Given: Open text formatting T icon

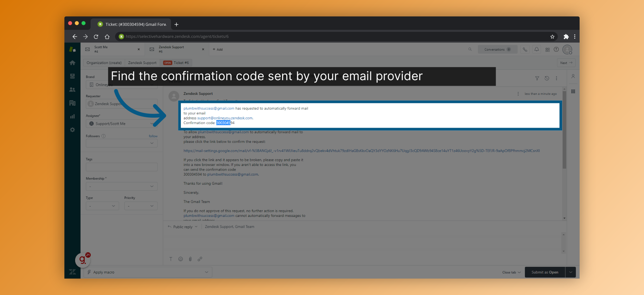Looking at the screenshot, I should coord(171,259).
